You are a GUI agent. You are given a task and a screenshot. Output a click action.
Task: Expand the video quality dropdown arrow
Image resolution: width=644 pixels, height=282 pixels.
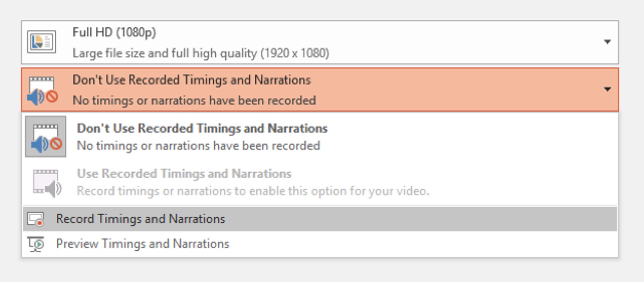pos(607,42)
